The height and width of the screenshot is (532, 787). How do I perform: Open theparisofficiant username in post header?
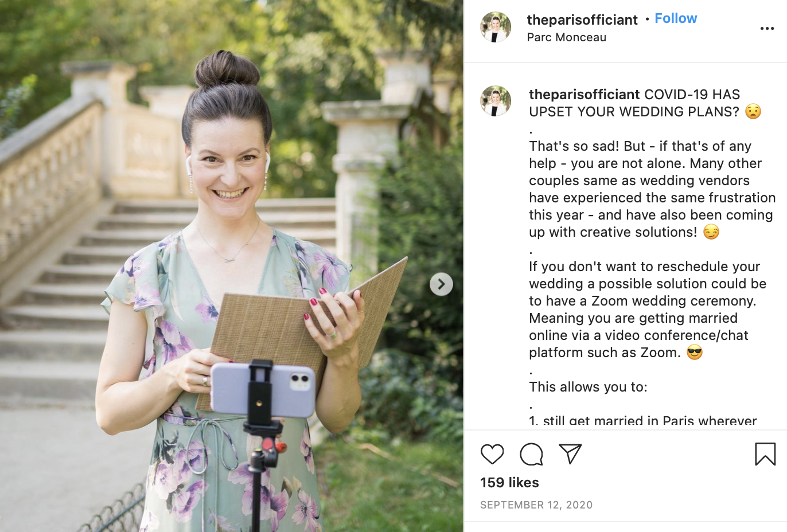582,19
